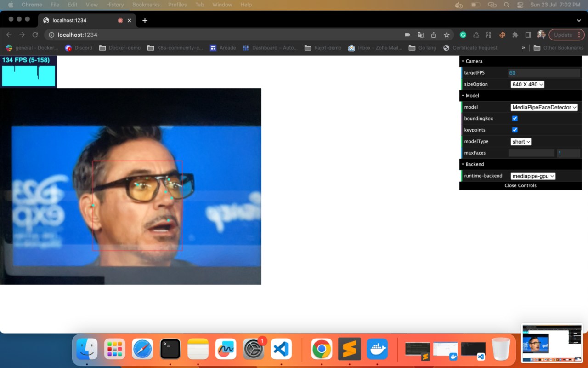Open the sizeOption dropdown

(x=527, y=84)
